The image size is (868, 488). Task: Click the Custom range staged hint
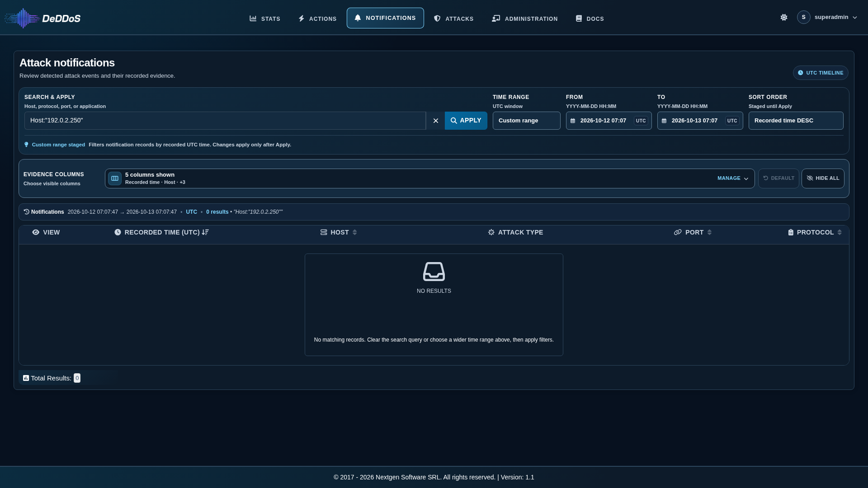coord(58,145)
